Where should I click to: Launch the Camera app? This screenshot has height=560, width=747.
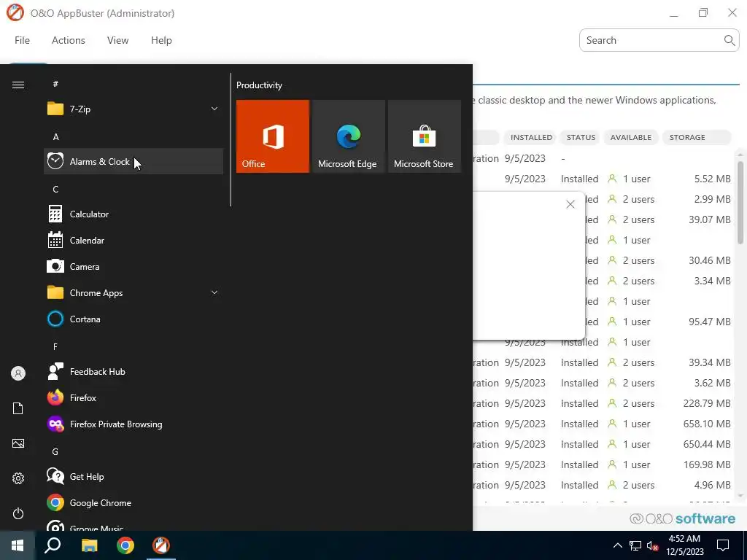pos(133,267)
